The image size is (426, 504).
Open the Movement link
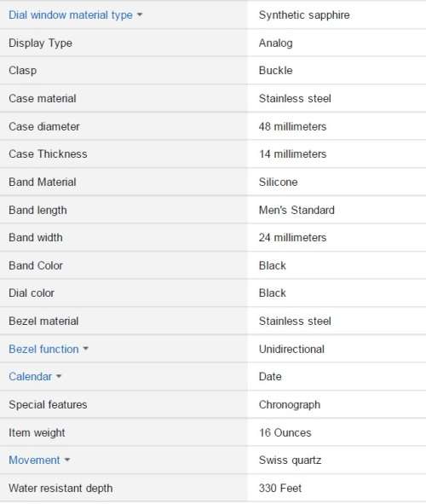(34, 460)
